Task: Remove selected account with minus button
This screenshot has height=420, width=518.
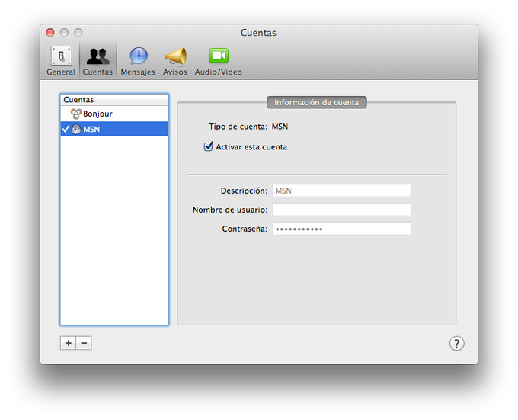Action: tap(84, 343)
